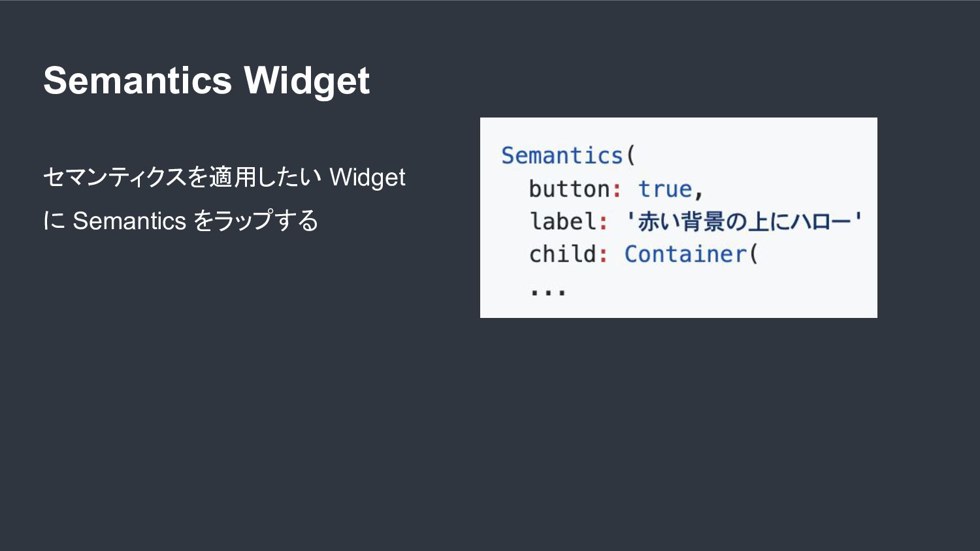Select the second body line with をラップする
Screen dimensions: 980x551
pos(181,221)
